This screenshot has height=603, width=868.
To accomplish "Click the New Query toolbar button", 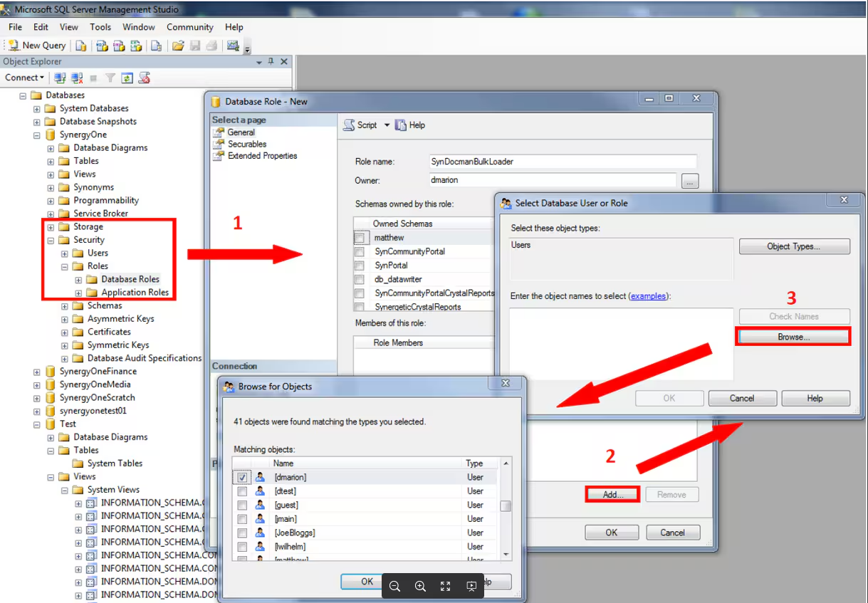I will (x=37, y=46).
